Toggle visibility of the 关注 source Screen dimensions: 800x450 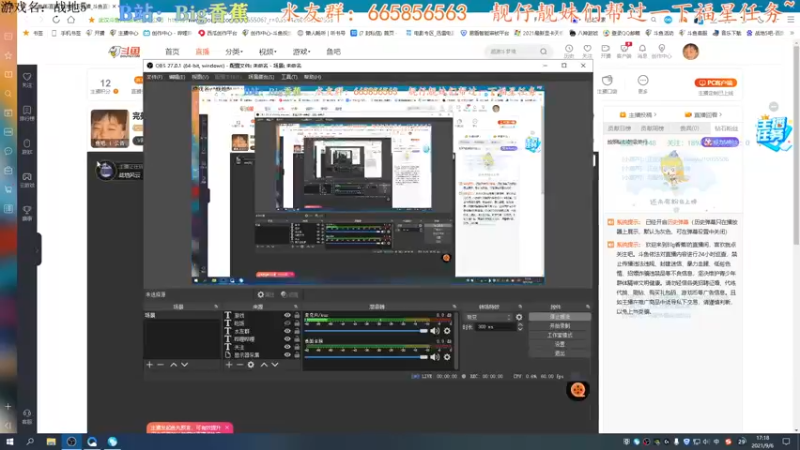pyautogui.click(x=287, y=347)
